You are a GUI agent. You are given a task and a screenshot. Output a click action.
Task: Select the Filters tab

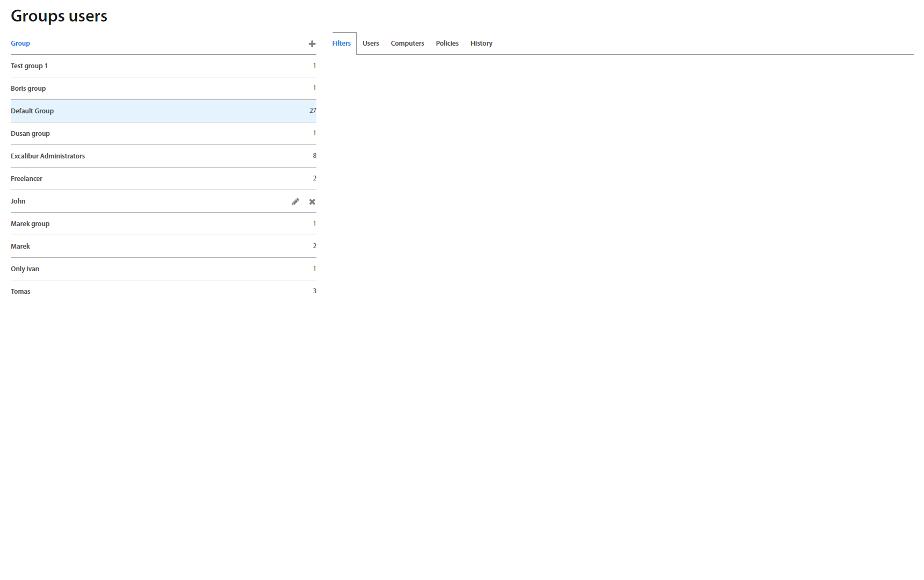[x=342, y=44]
